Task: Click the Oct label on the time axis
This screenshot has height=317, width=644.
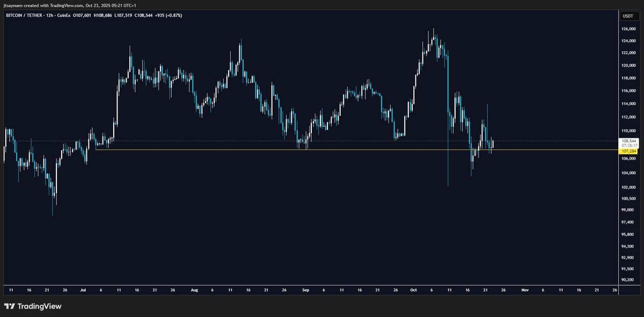Action: point(414,290)
